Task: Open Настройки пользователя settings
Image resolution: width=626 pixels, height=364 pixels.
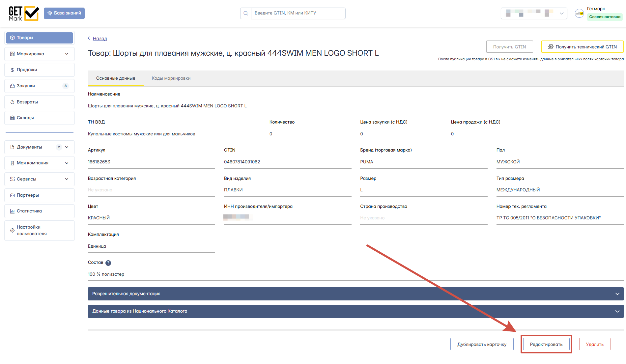Action: point(40,231)
